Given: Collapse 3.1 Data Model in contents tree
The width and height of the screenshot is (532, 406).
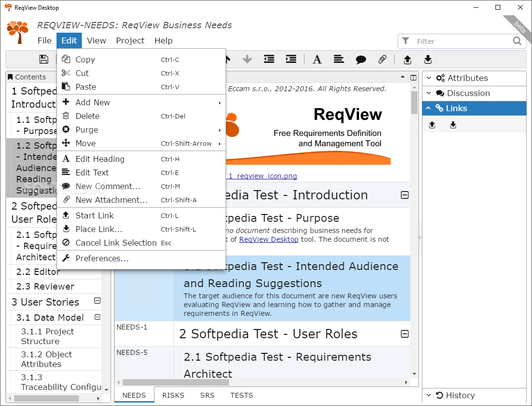Looking at the screenshot, I should coord(97,317).
